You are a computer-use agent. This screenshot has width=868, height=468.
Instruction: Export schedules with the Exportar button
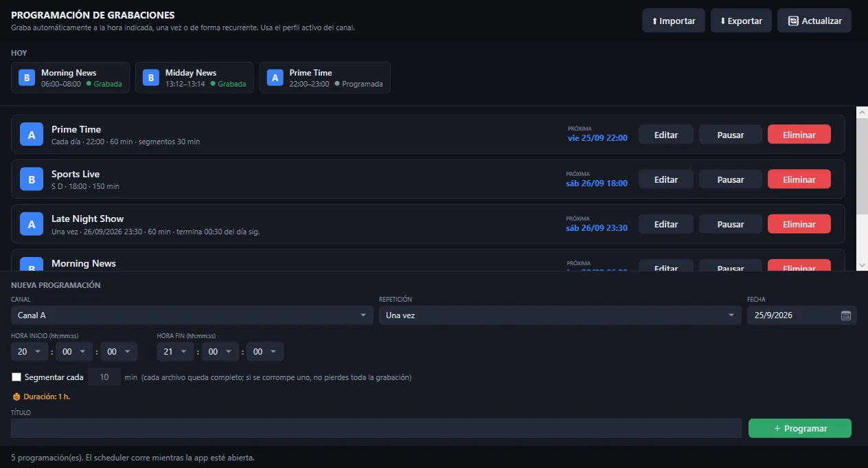click(741, 21)
